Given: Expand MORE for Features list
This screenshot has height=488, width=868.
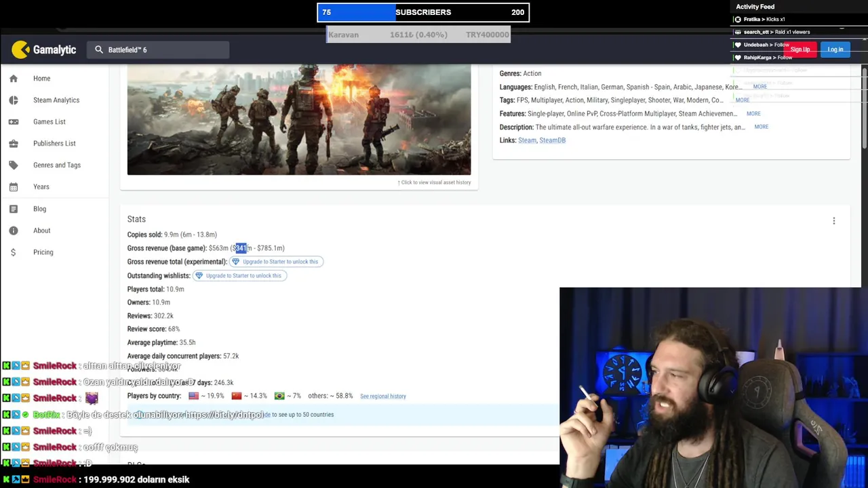Looking at the screenshot, I should (753, 114).
